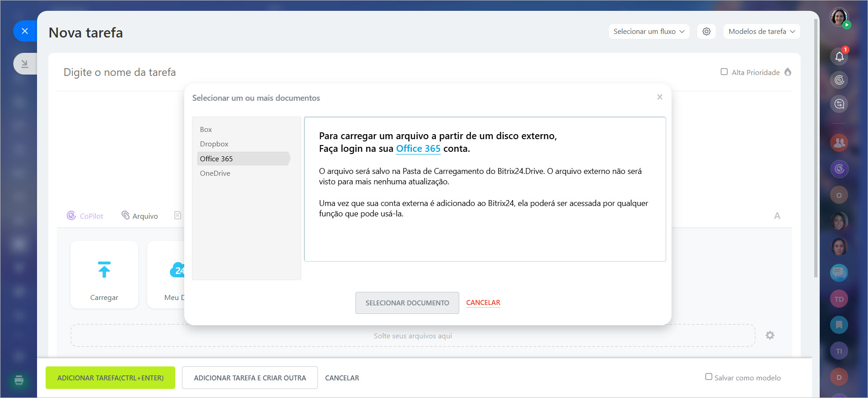Open the search chat icon in sidebar
Viewport: 868px width, 398px height.
[839, 104]
